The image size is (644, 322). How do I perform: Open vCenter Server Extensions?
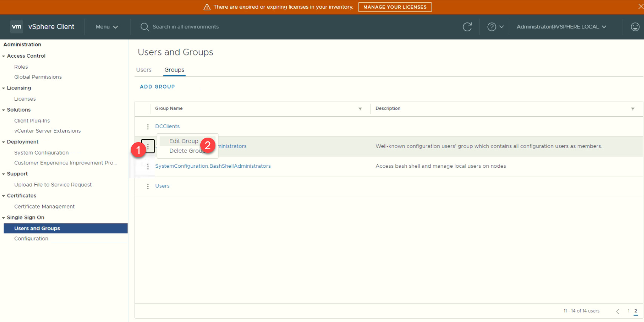48,131
